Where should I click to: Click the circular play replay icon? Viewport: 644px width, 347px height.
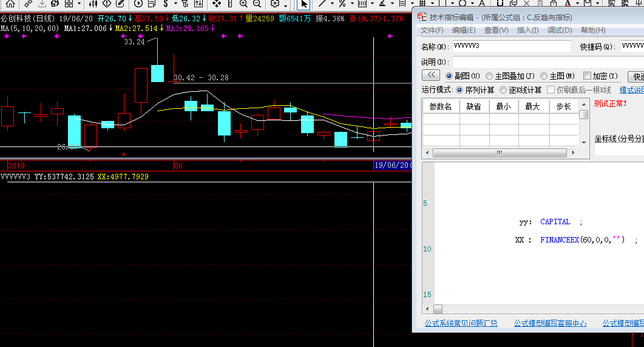138,4
